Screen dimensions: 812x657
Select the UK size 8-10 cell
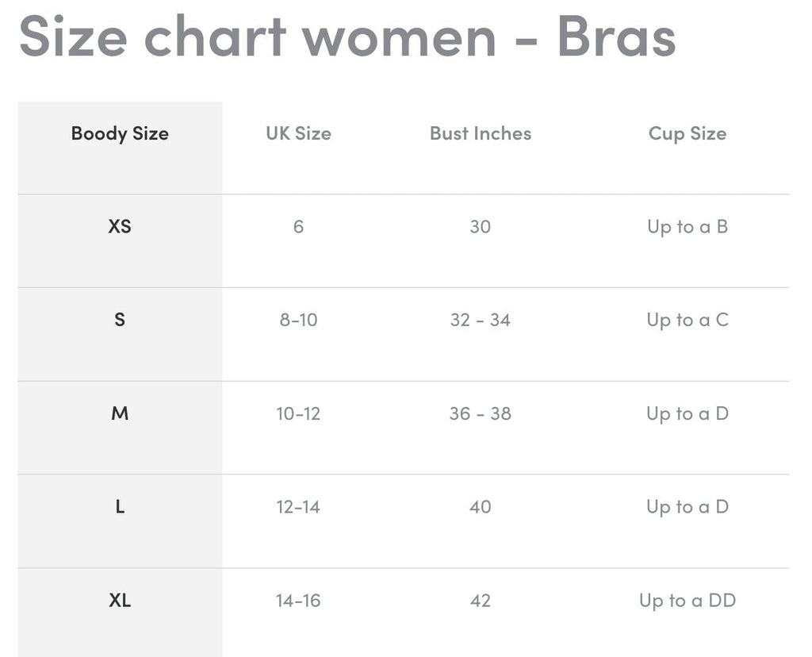[x=298, y=321]
